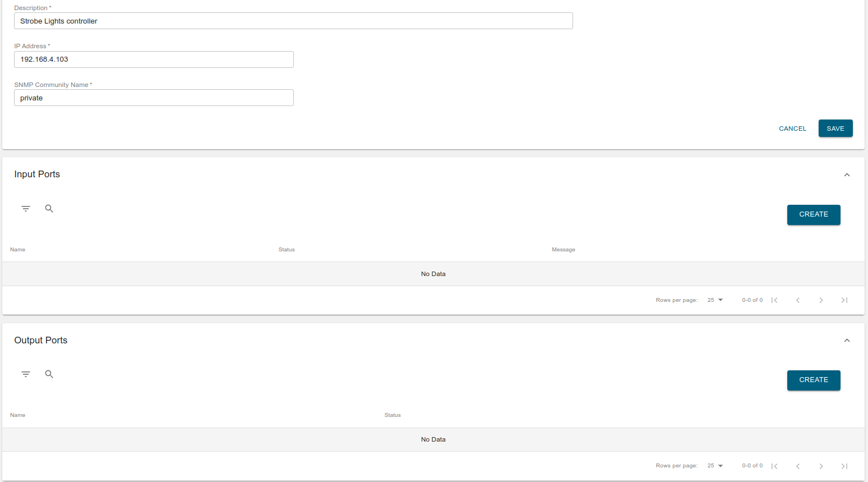
Task: Collapse the Output Ports section
Action: click(x=847, y=340)
